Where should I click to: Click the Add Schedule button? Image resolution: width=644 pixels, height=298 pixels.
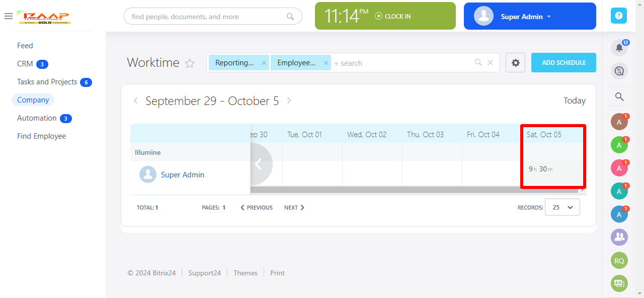click(x=563, y=63)
